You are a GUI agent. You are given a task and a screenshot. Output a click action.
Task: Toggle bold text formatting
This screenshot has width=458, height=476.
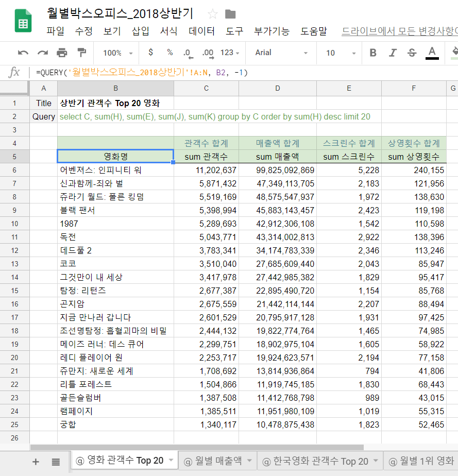point(373,53)
